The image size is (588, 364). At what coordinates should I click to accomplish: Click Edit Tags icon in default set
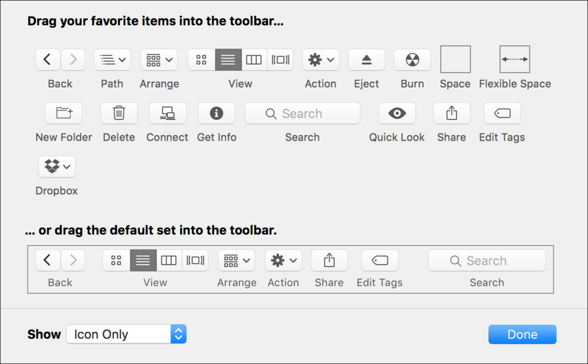click(380, 260)
